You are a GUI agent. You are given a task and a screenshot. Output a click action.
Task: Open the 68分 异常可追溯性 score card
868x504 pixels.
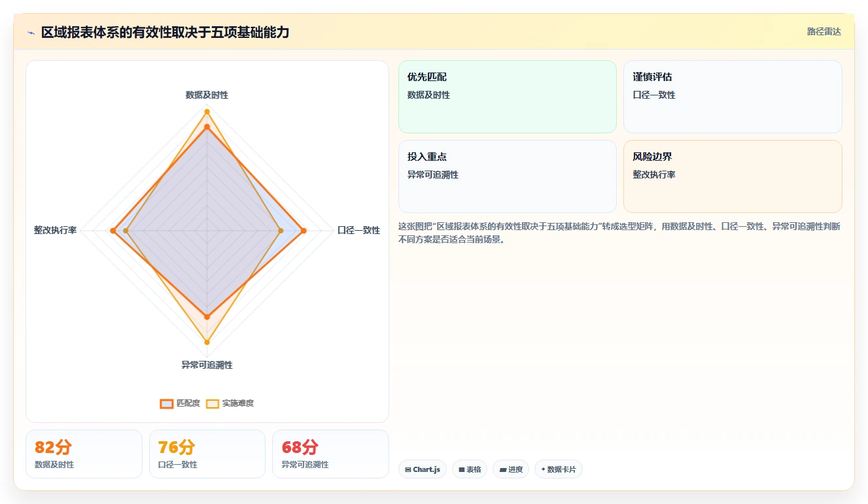[x=330, y=454]
